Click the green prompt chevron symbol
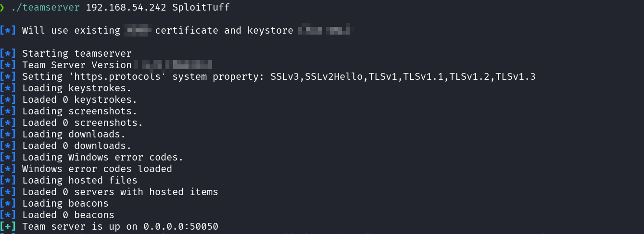 coord(2,8)
